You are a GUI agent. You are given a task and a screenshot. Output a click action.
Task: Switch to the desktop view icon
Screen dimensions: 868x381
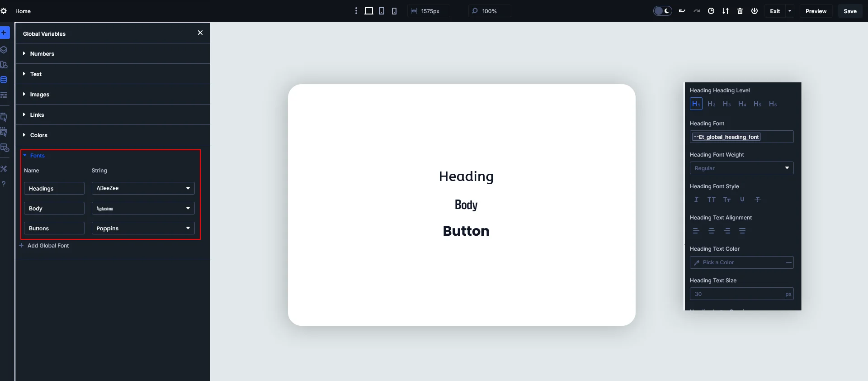[369, 11]
